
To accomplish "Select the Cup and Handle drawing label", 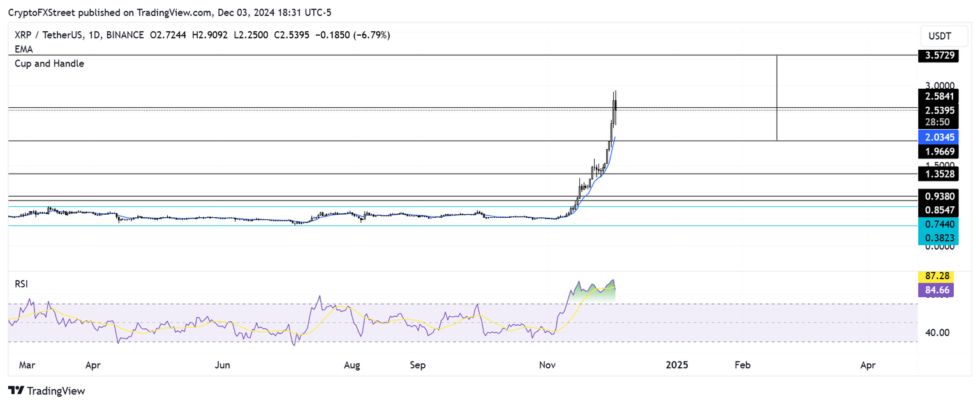I will click(49, 63).
